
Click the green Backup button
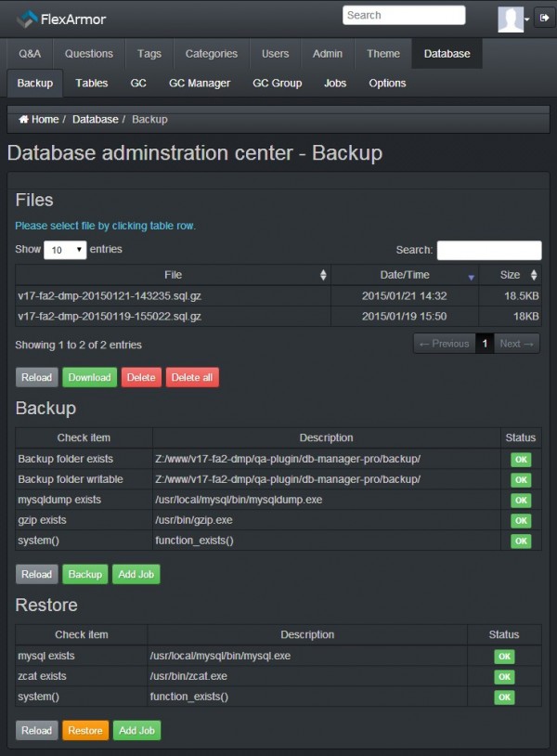85,575
